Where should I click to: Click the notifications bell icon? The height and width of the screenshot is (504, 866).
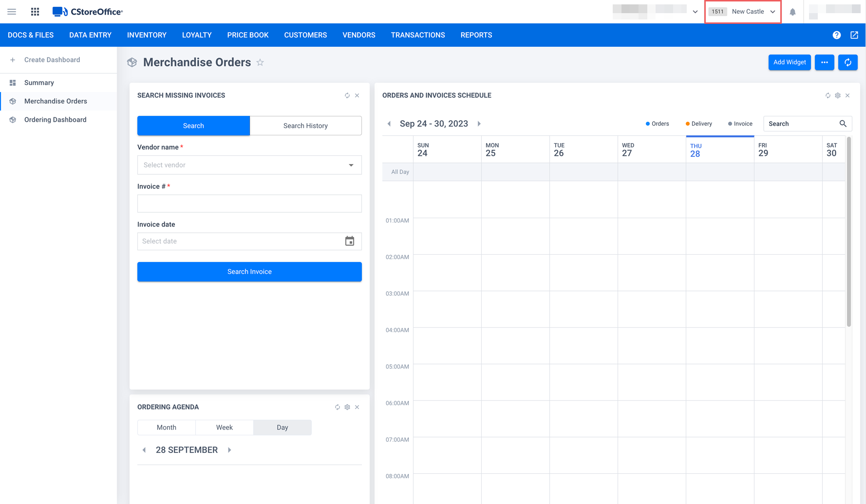pyautogui.click(x=792, y=12)
